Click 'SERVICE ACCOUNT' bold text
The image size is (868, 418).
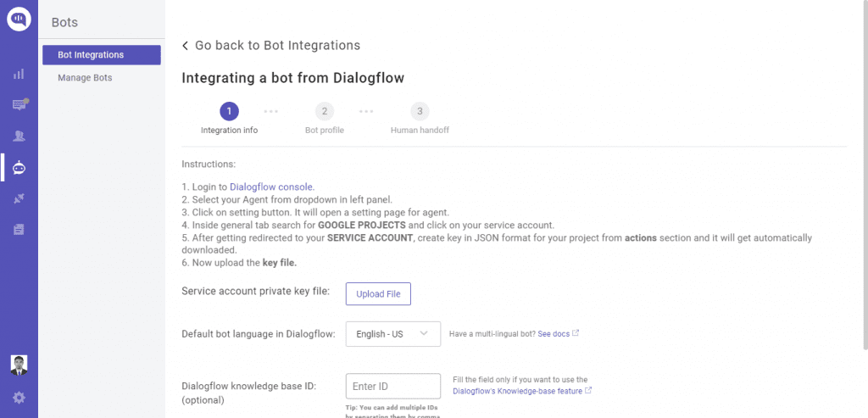370,238
